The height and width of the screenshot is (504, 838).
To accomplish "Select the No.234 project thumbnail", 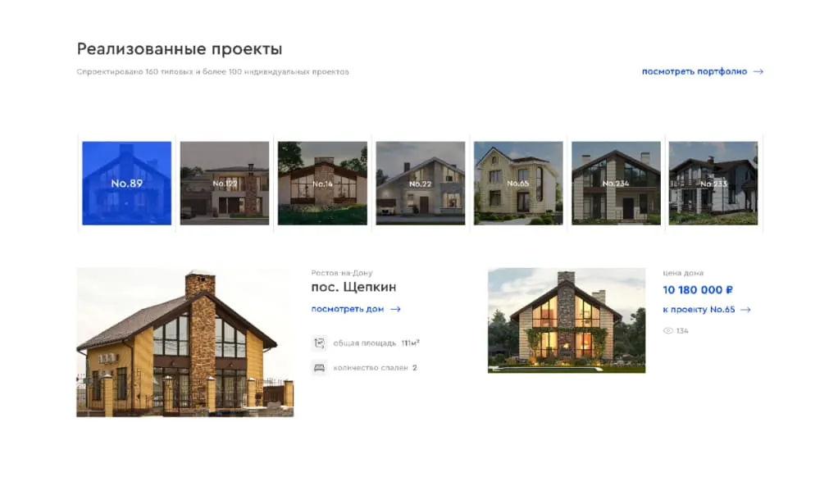I will pyautogui.click(x=616, y=184).
